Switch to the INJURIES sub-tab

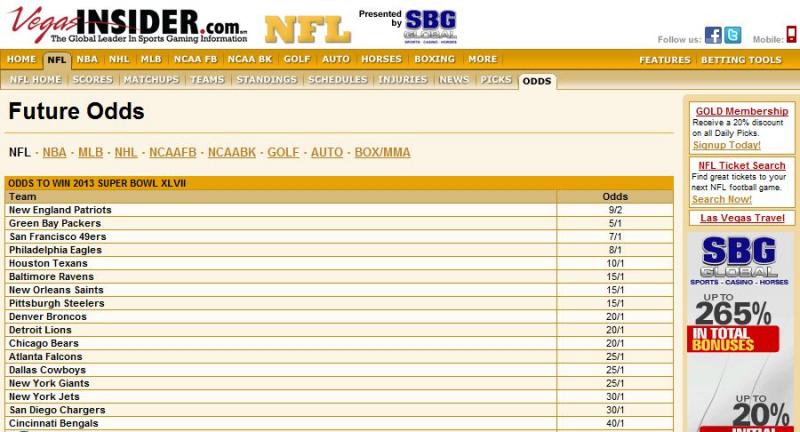tap(403, 80)
